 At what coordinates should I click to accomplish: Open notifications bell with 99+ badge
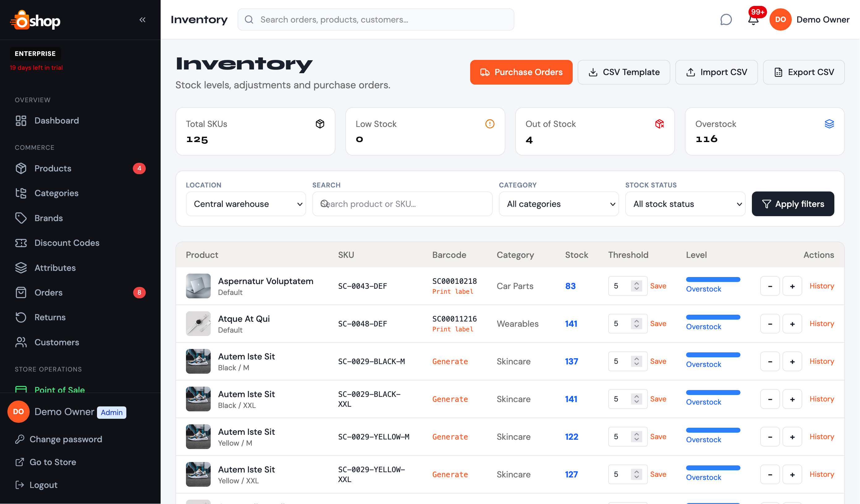(x=753, y=19)
